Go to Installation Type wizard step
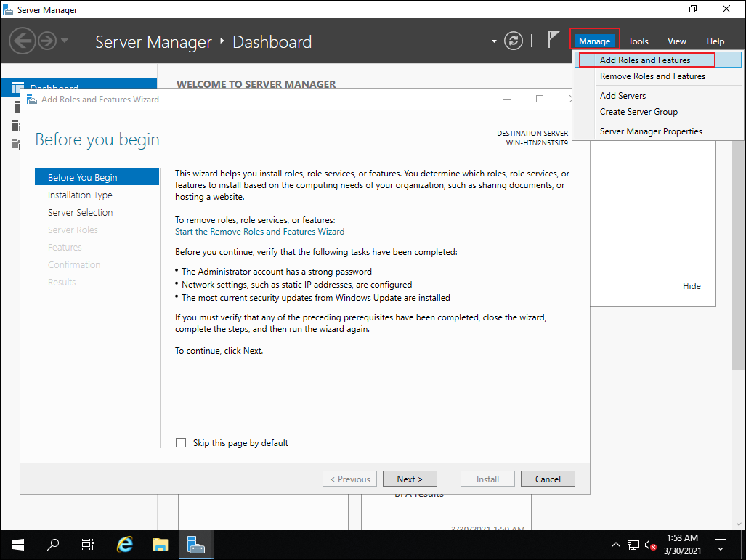746x560 pixels. 80,195
